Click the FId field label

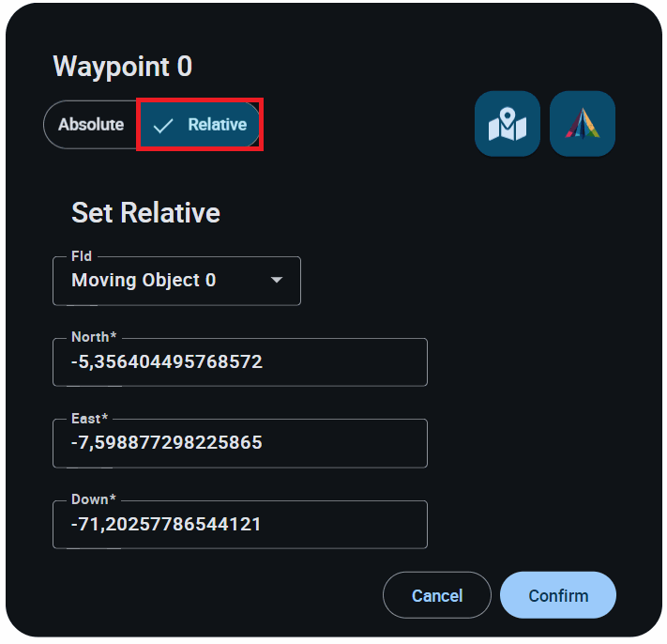click(x=82, y=256)
